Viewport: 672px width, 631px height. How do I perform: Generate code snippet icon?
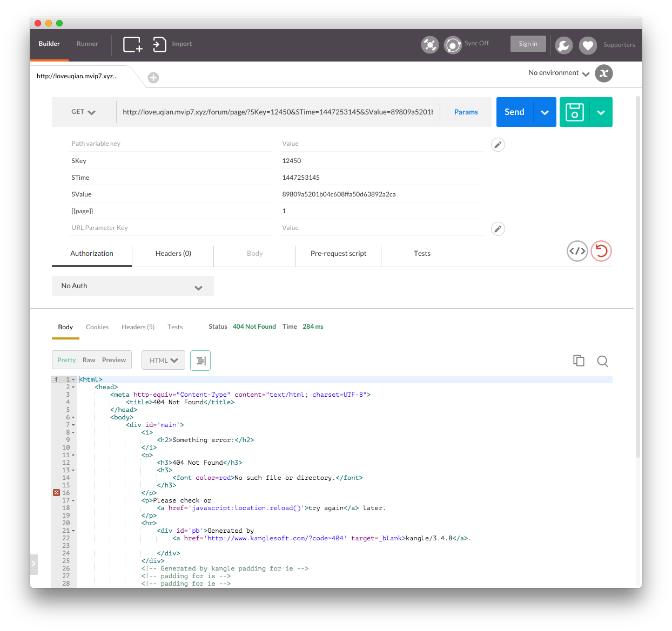coord(577,251)
